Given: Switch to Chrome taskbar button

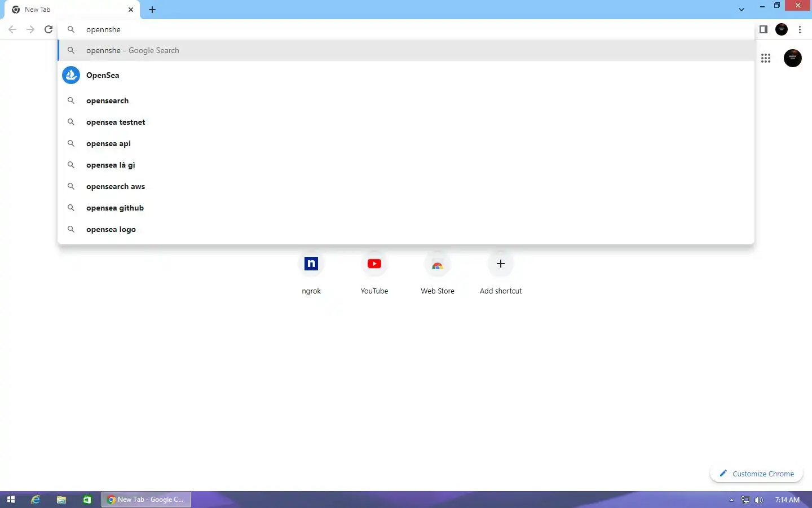Looking at the screenshot, I should (146, 500).
